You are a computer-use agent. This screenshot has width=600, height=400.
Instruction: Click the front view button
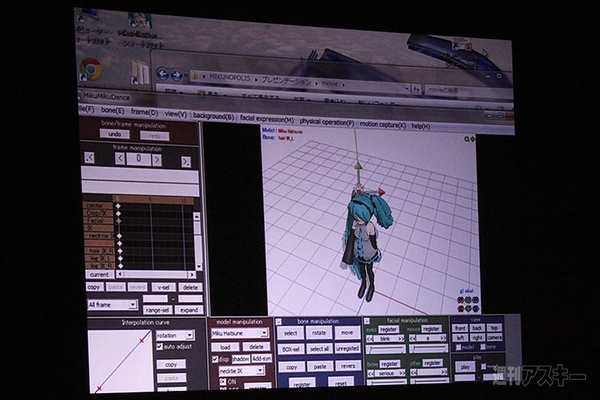(460, 328)
